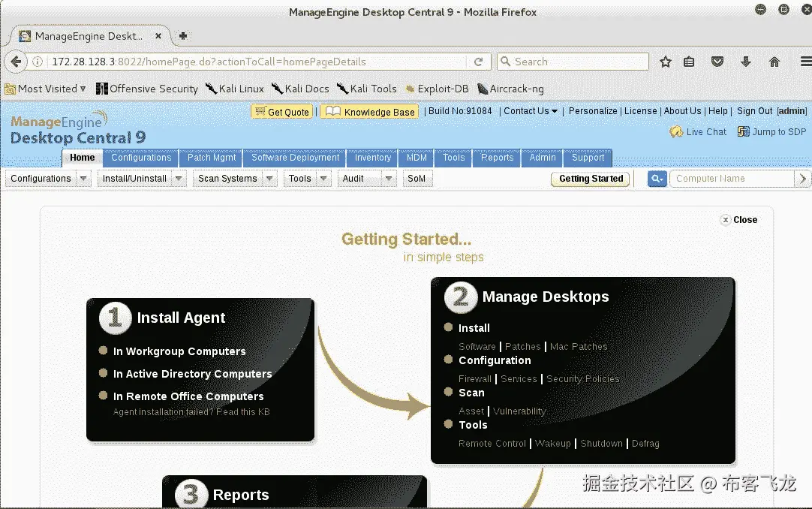
Task: Go back with Firefox back arrow
Action: click(16, 62)
